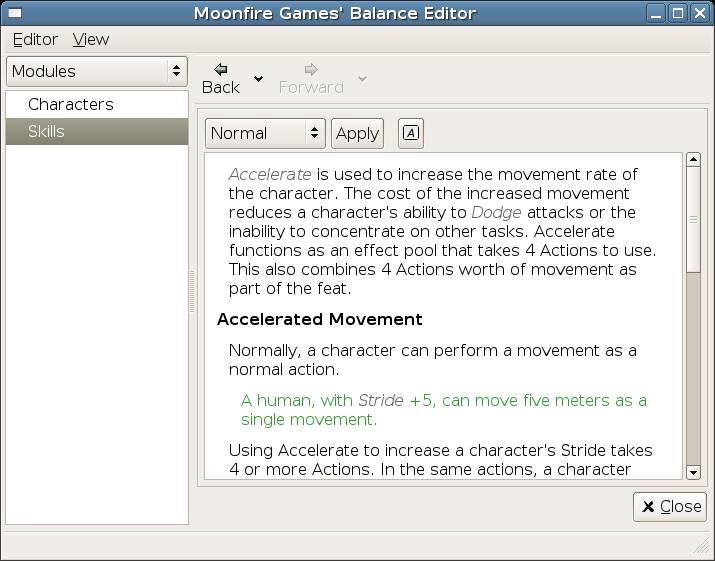Maximize the Balance Editor window
Image resolution: width=715 pixels, height=561 pixels.
pos(678,13)
